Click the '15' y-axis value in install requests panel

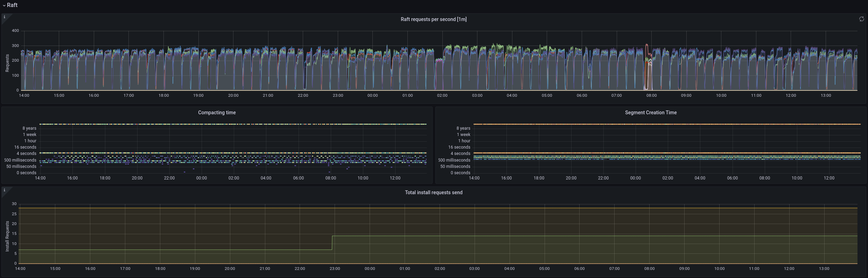tap(14, 233)
